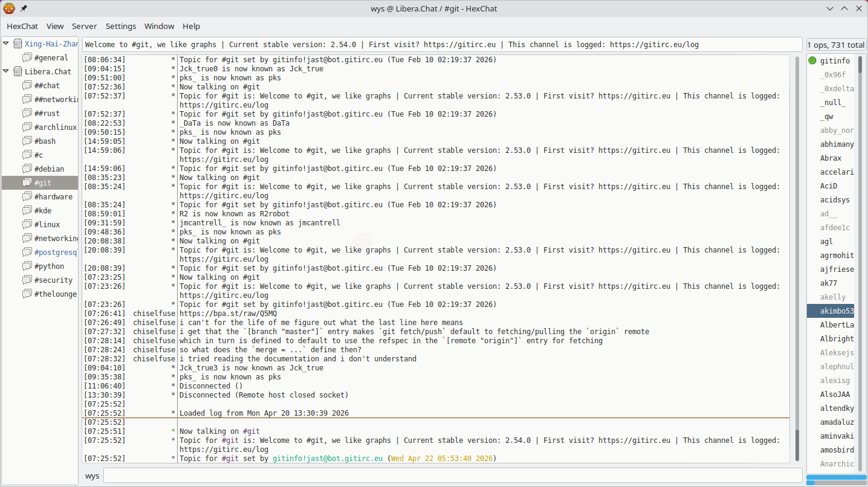
Task: Collapse the Xing-Hai-Zhan server tree
Action: tap(6, 44)
